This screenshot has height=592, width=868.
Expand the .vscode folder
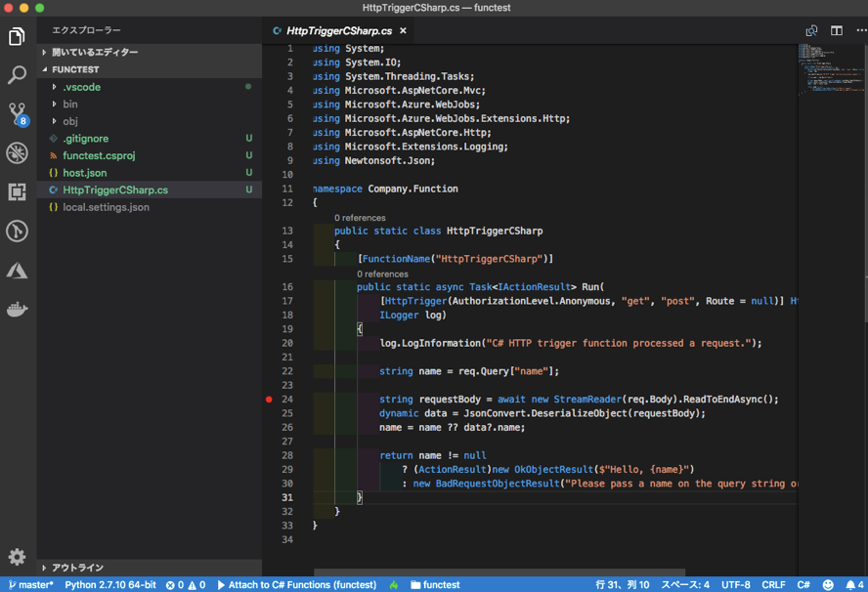pyautogui.click(x=81, y=87)
